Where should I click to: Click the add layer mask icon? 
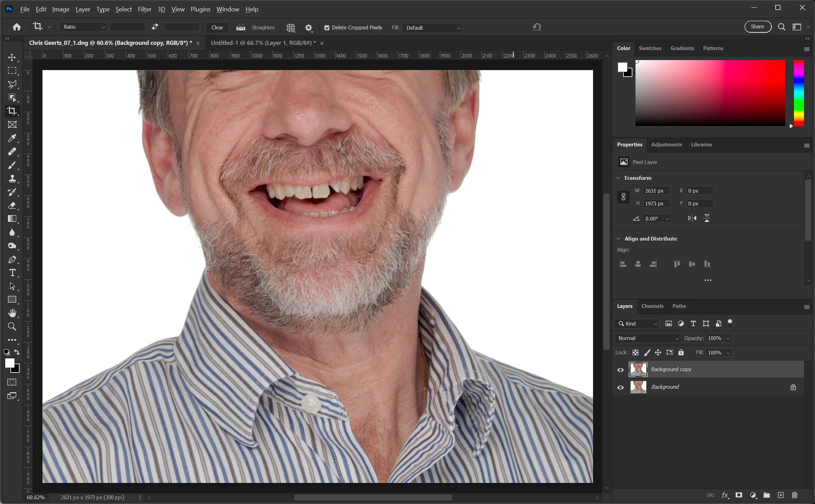739,495
